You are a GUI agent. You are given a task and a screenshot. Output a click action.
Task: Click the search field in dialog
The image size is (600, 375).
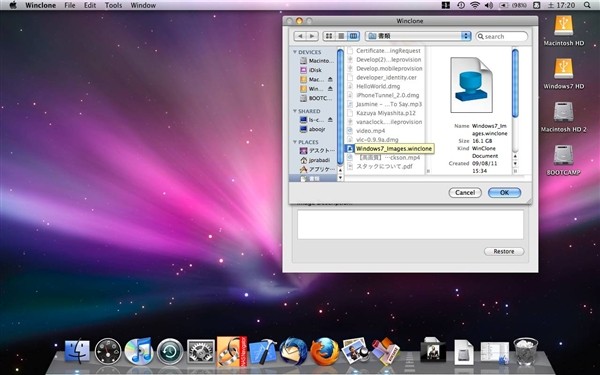[502, 36]
